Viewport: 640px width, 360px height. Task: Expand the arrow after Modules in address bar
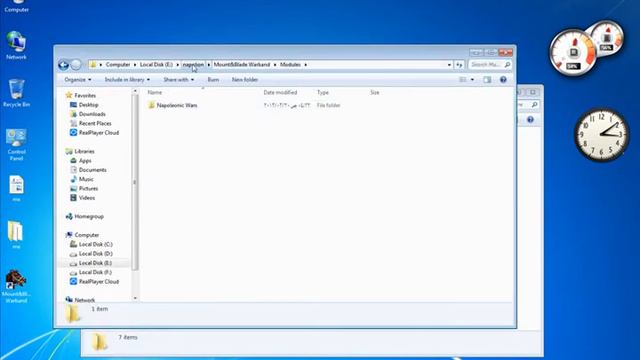click(x=305, y=64)
